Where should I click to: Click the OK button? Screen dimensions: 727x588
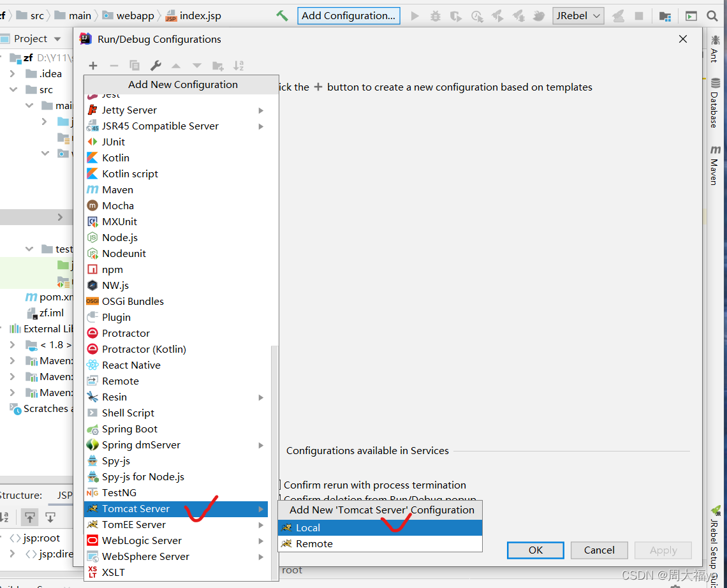(536, 550)
